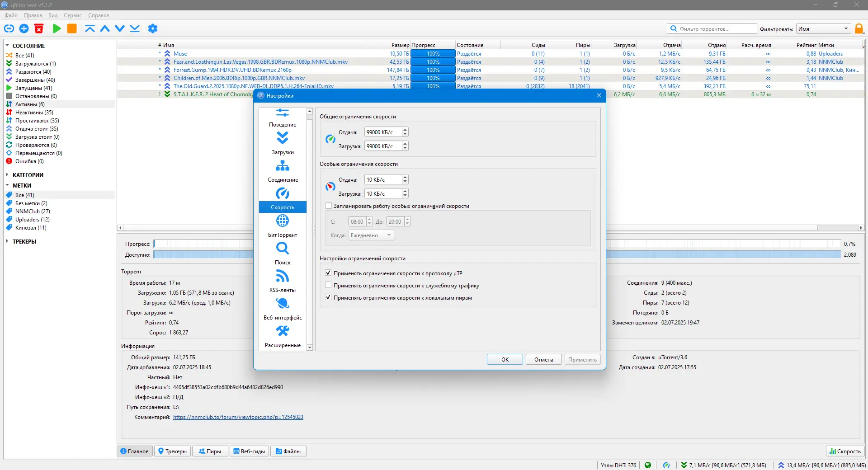The height and width of the screenshot is (470, 868).
Task: Open the Сервис menu
Action: click(72, 15)
